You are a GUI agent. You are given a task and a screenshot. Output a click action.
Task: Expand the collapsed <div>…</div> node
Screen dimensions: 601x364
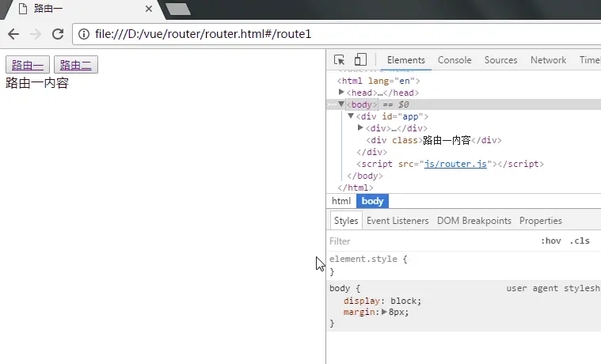[x=360, y=127]
